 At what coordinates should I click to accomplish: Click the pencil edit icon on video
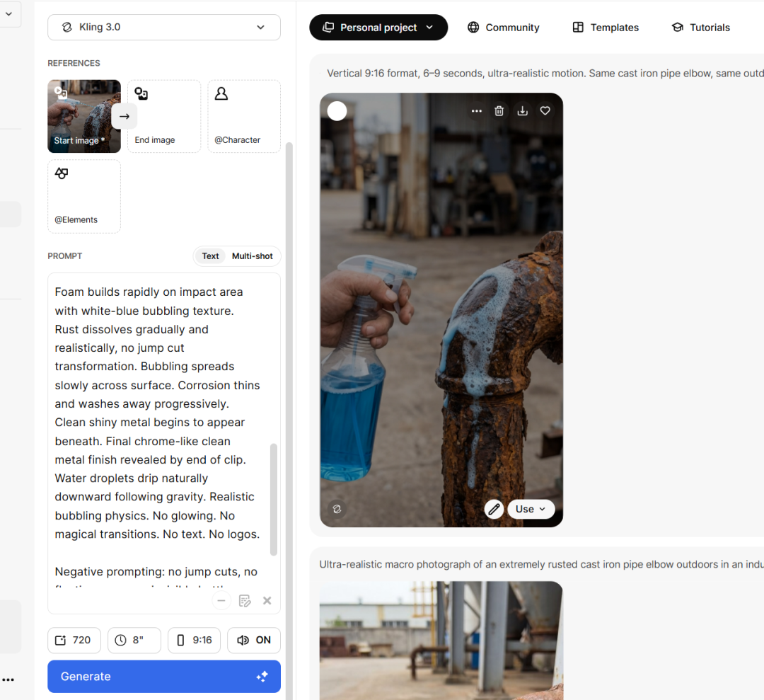(x=494, y=509)
